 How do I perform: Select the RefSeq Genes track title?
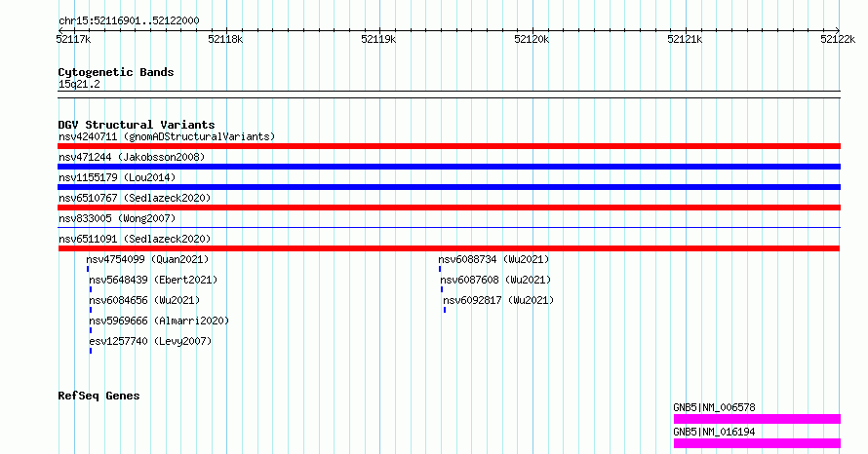[x=99, y=396]
